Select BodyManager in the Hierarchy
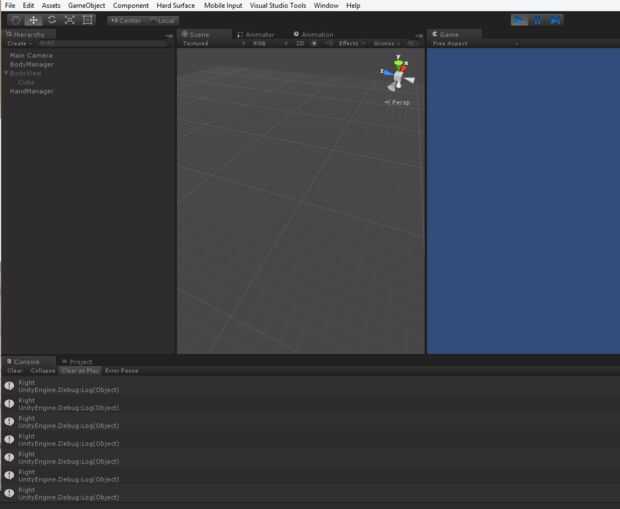Viewport: 620px width, 509px height. pyautogui.click(x=32, y=64)
